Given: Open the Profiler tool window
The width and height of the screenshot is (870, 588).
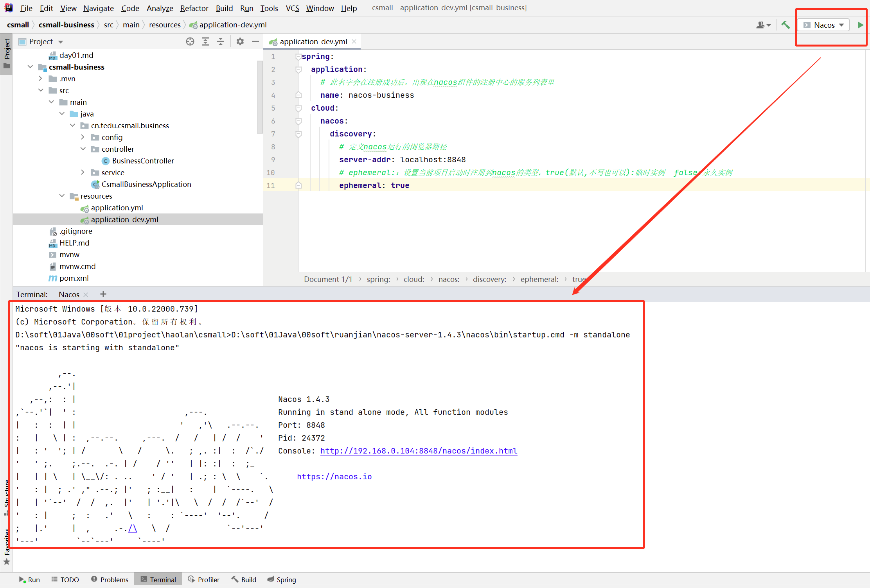Looking at the screenshot, I should [203, 579].
